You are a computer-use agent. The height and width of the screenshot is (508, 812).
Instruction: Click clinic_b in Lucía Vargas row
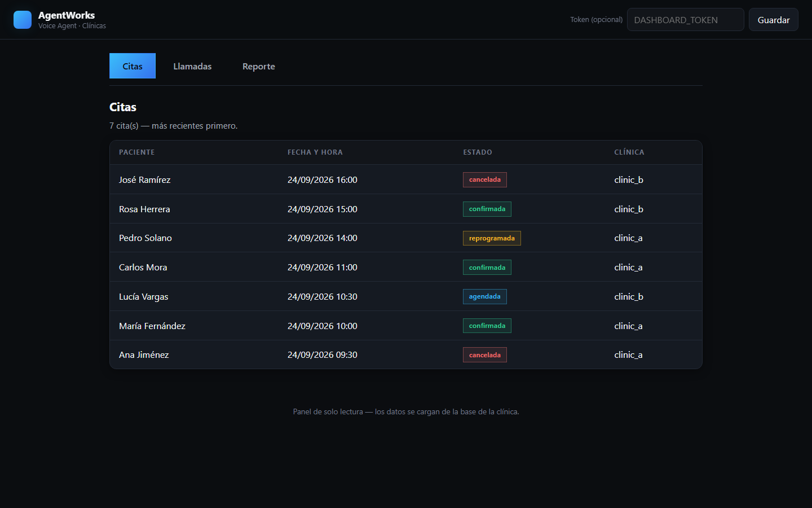[x=629, y=297]
